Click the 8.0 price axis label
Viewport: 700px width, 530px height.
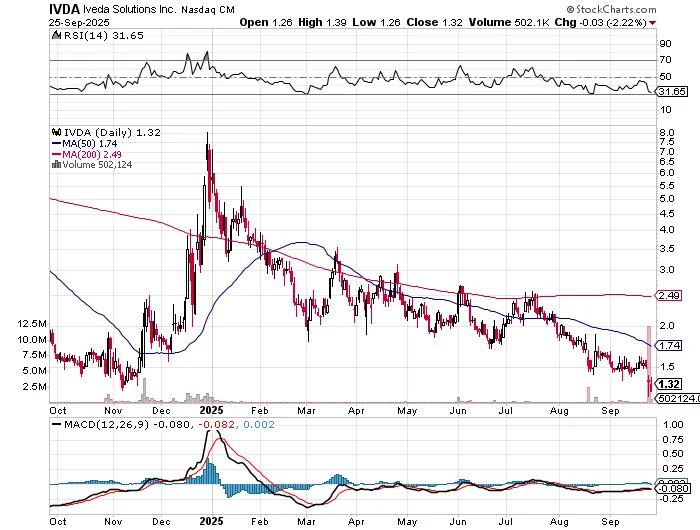tap(667, 133)
